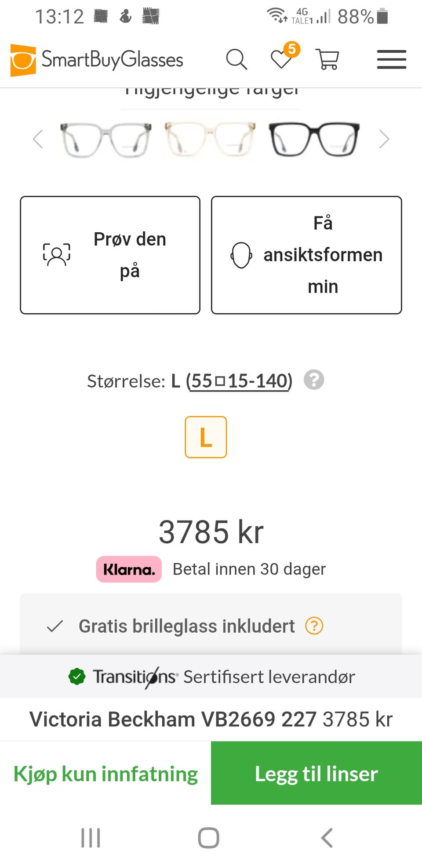
Task: Select size L option
Action: [206, 437]
